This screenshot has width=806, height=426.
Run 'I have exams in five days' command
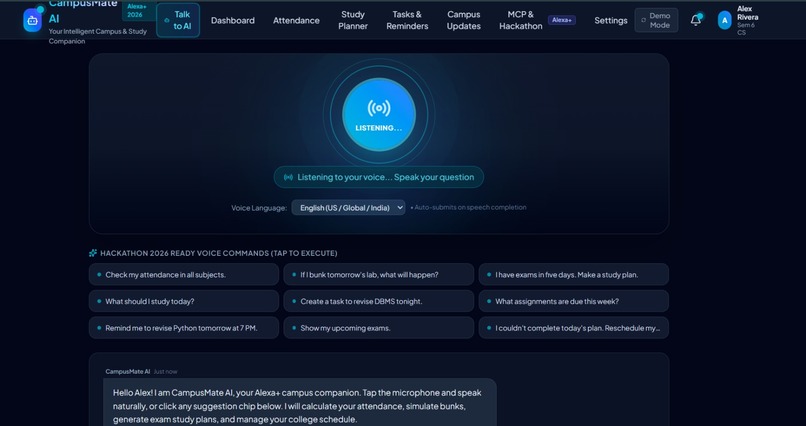coord(574,274)
